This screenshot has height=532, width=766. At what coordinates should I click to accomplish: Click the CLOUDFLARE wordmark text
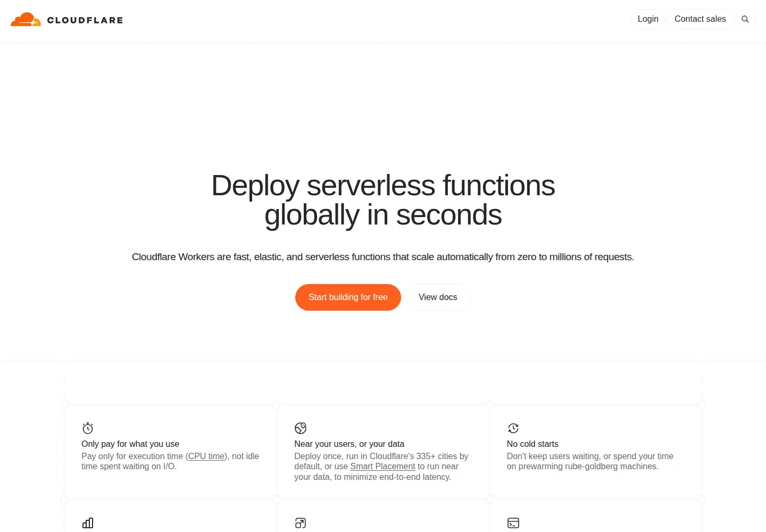(x=85, y=20)
